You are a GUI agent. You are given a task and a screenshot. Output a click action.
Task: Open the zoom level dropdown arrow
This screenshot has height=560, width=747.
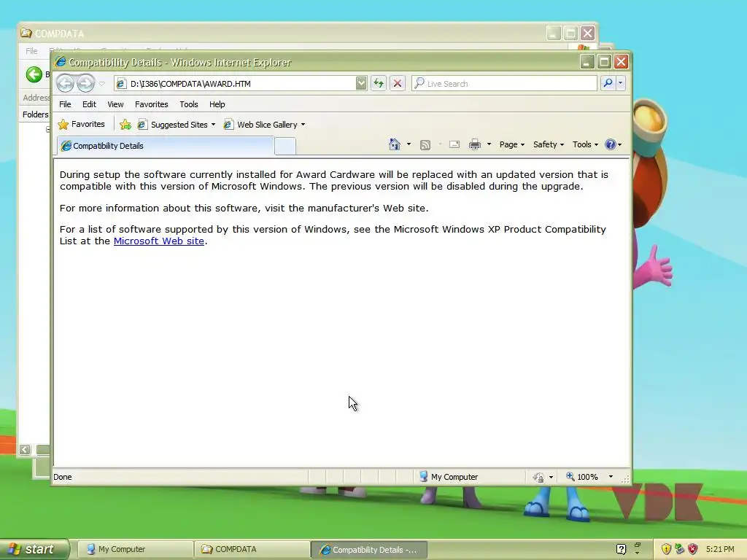click(x=611, y=477)
